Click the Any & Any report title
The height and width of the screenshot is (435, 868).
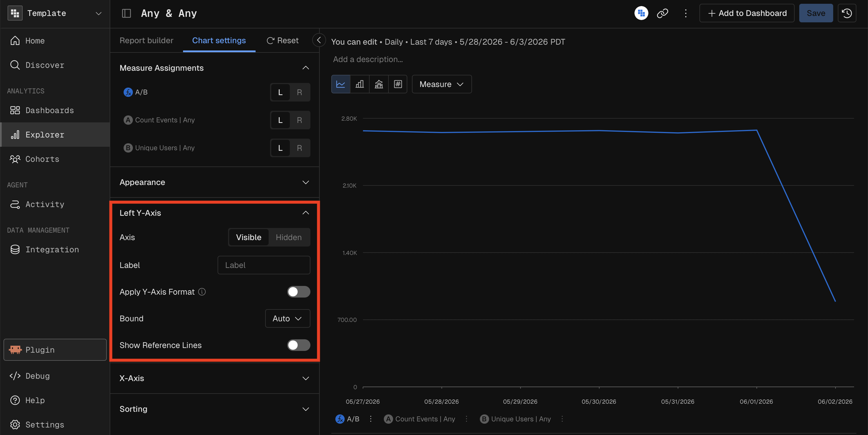pos(169,13)
